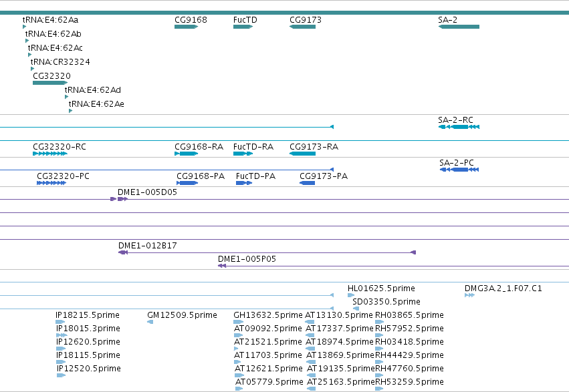This screenshot has width=569, height=392.
Task: Select the CG9173-PA protein label
Action: [x=324, y=176]
